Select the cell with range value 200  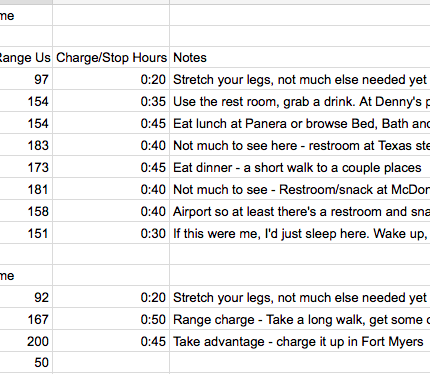tap(26, 341)
